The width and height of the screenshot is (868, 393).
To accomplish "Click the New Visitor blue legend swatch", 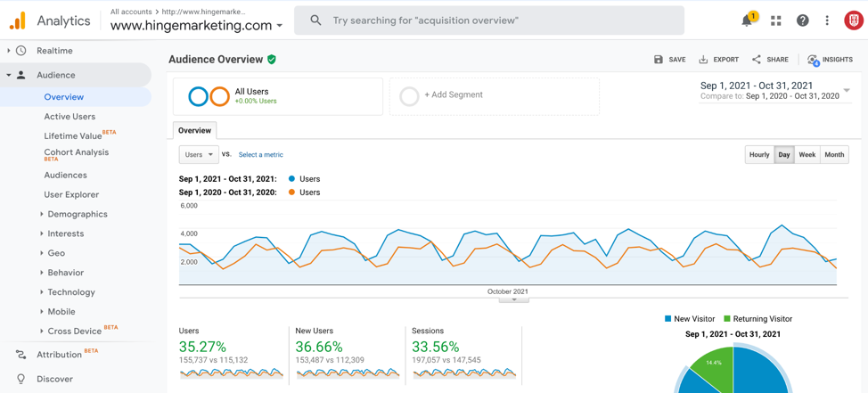I will [x=668, y=319].
